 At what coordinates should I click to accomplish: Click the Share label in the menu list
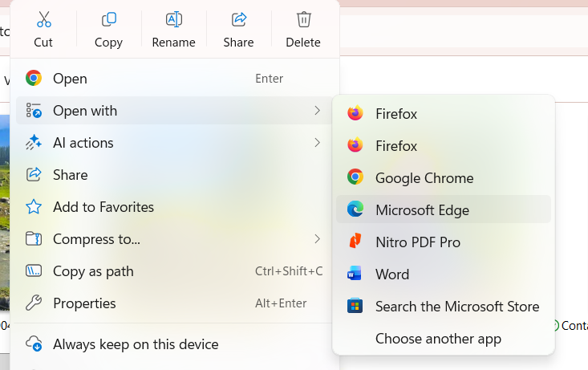[x=70, y=175]
